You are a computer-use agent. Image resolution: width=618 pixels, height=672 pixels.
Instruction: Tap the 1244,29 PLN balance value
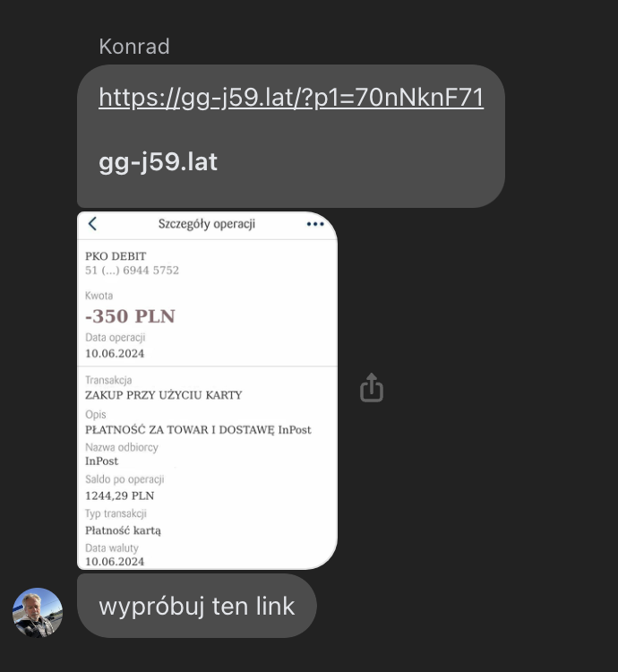click(119, 495)
